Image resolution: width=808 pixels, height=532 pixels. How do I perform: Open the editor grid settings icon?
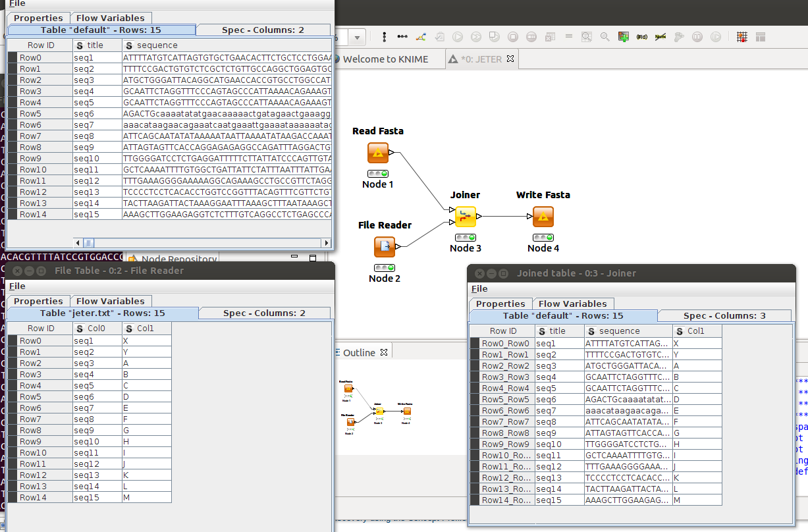pyautogui.click(x=742, y=36)
